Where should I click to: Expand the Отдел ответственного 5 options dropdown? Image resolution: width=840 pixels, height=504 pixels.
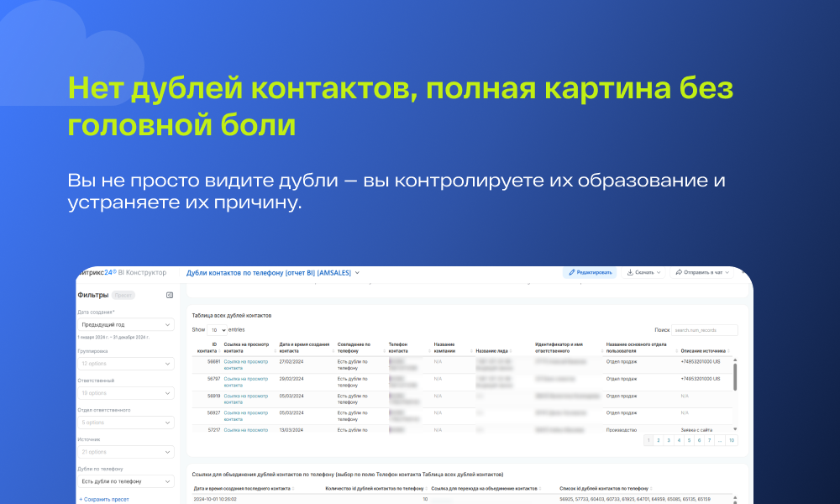click(x=126, y=423)
